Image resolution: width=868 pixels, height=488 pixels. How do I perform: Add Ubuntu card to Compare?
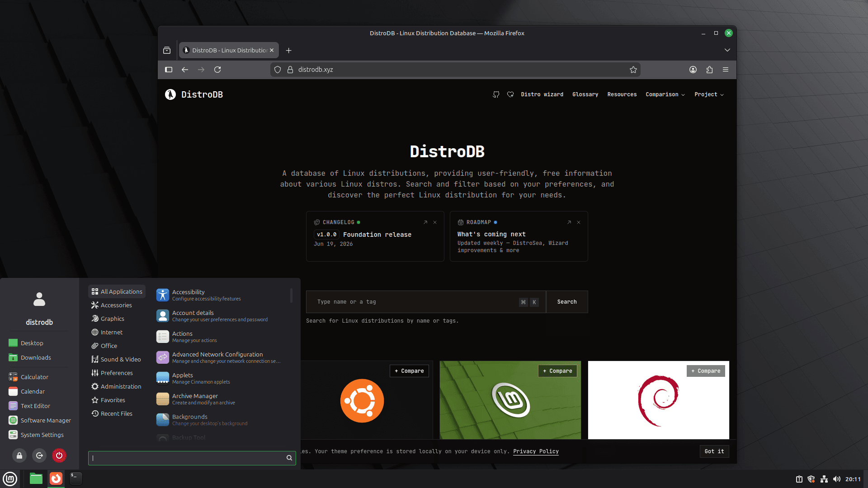point(409,371)
